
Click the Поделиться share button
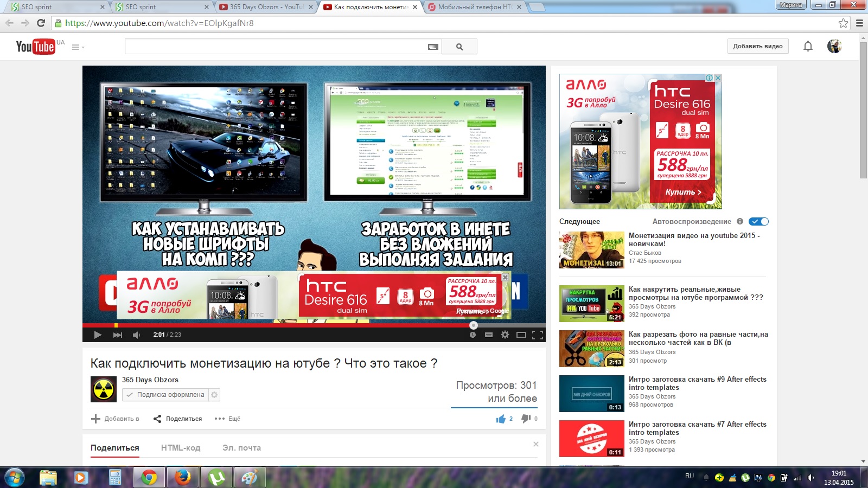tap(177, 419)
